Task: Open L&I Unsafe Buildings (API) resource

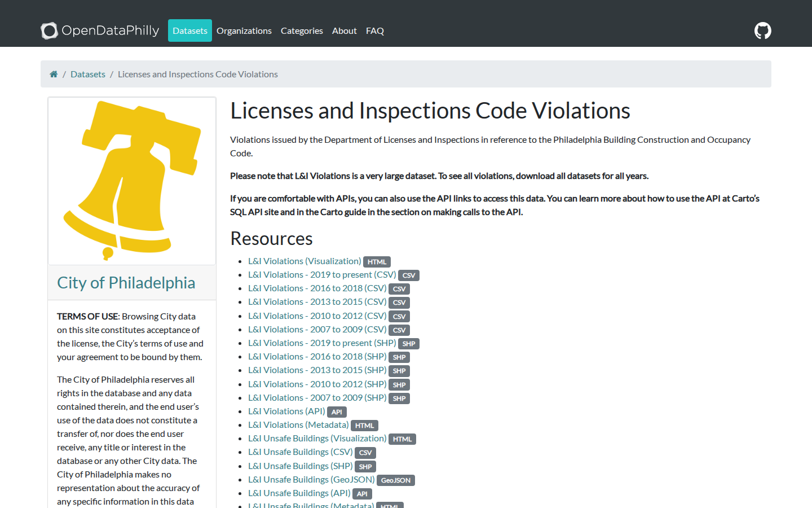Action: 299,493
